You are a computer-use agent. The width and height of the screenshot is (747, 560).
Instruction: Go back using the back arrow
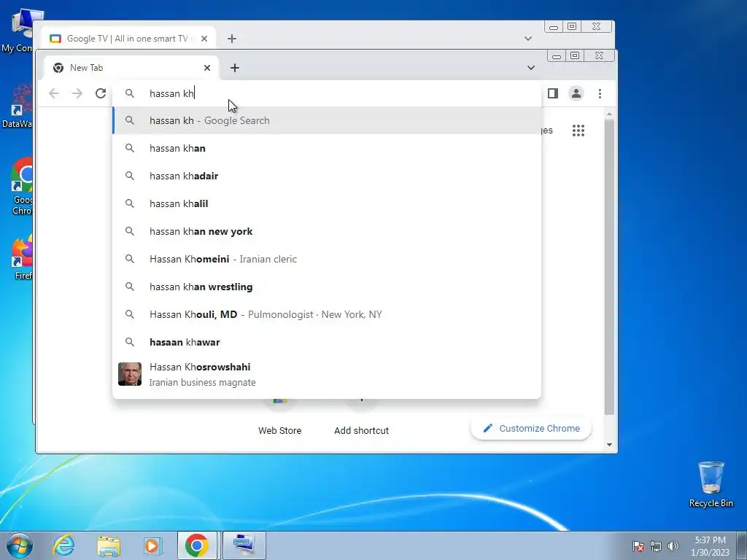click(54, 93)
